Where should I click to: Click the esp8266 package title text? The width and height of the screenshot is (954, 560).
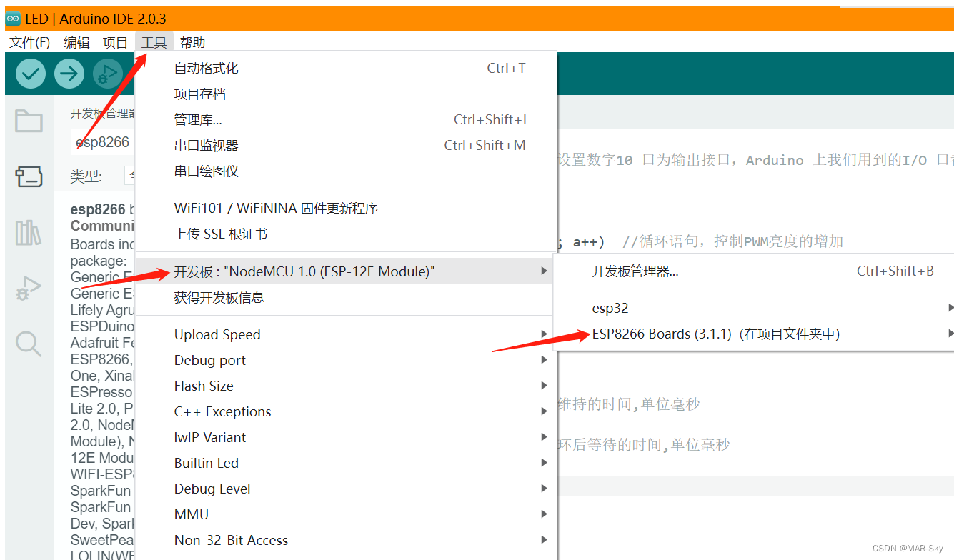coord(98,209)
